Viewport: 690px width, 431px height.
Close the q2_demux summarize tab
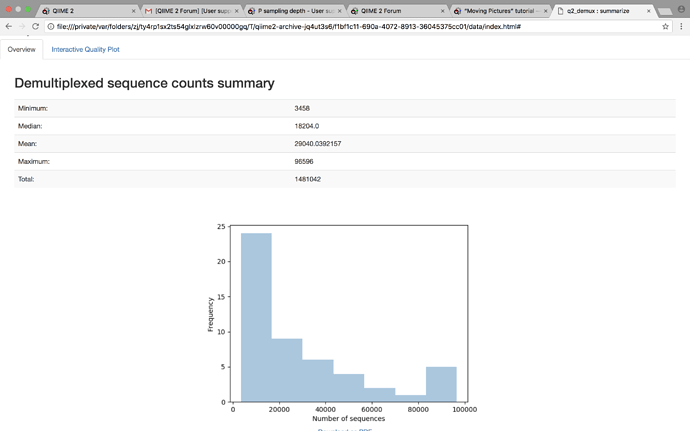tap(648, 11)
